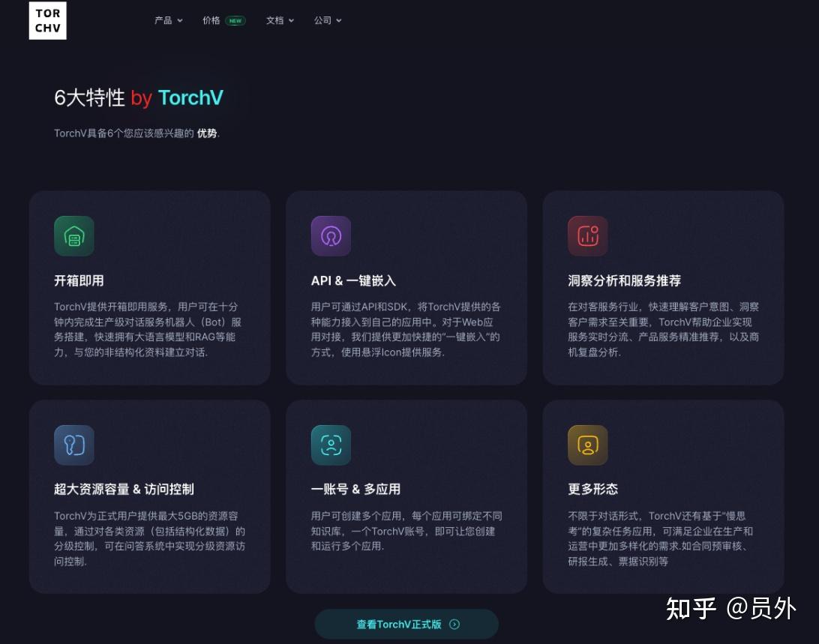Select the API & 一键嵌入 heading
This screenshot has height=644, width=819.
353,280
